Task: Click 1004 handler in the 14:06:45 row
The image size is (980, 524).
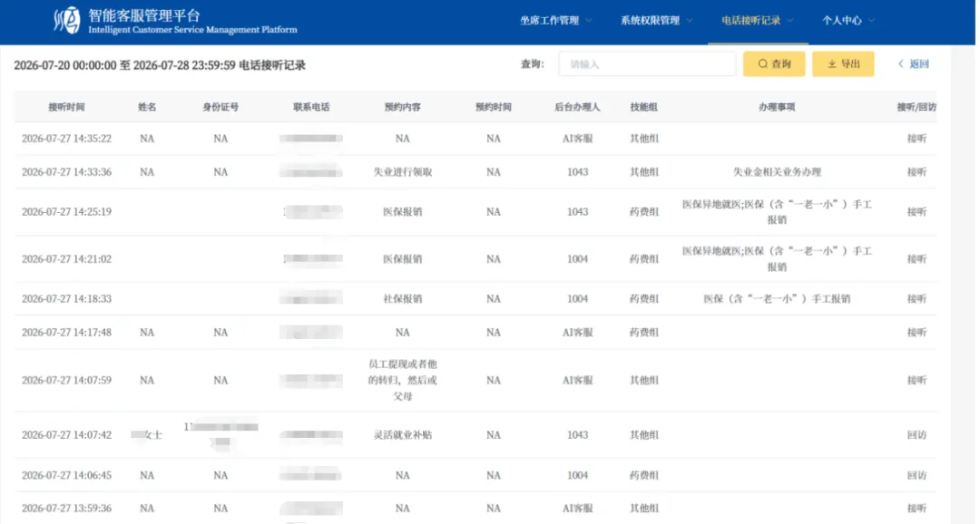Action: (x=577, y=475)
